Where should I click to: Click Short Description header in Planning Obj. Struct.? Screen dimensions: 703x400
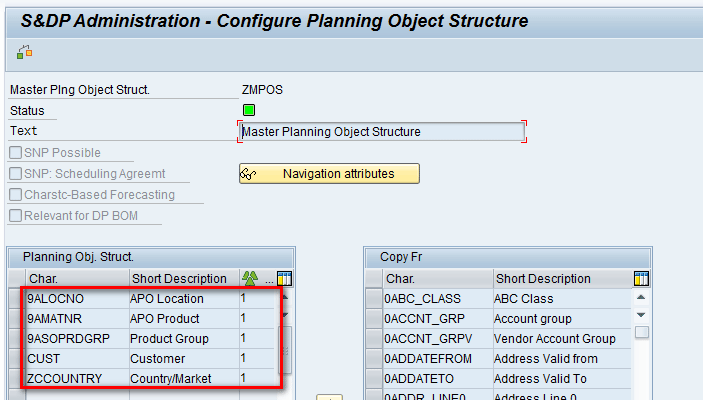point(182,278)
